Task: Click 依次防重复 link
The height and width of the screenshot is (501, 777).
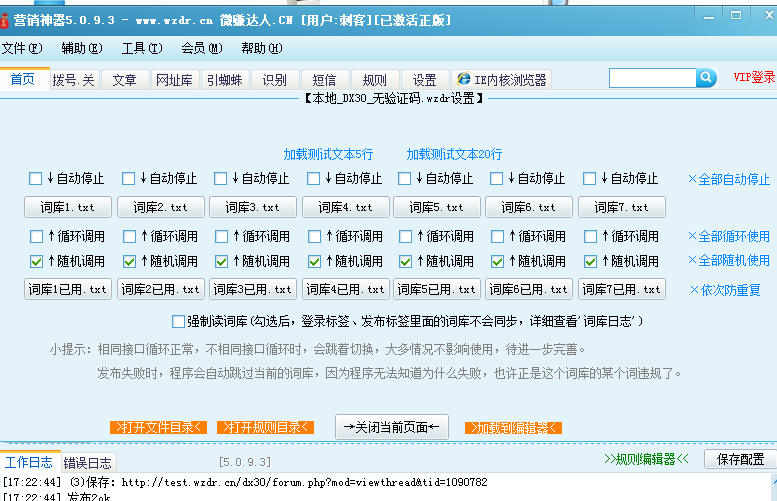Action: [x=725, y=290]
